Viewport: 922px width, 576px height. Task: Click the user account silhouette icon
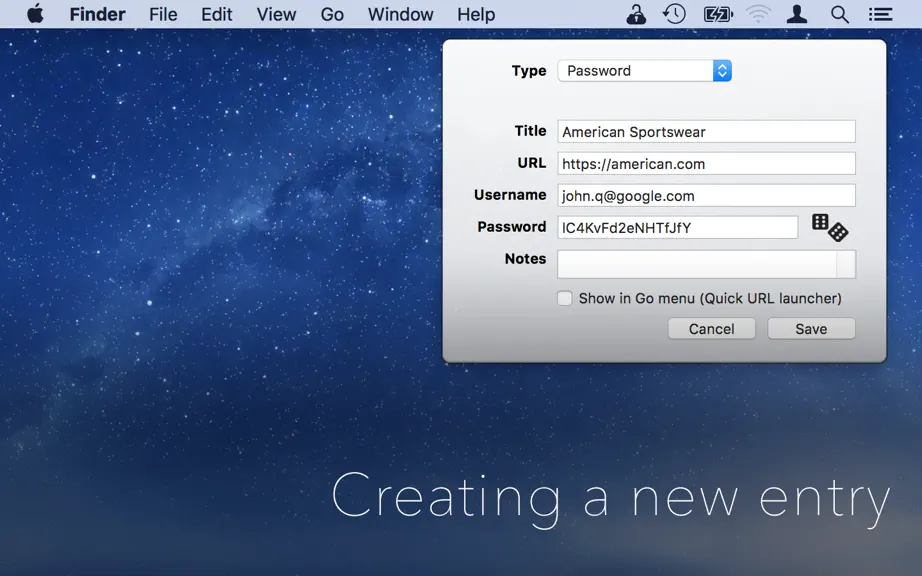(x=797, y=14)
